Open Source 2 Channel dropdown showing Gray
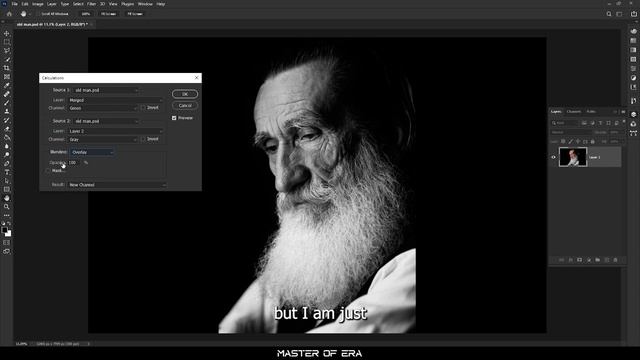Image resolution: width=640 pixels, height=360 pixels. click(102, 140)
